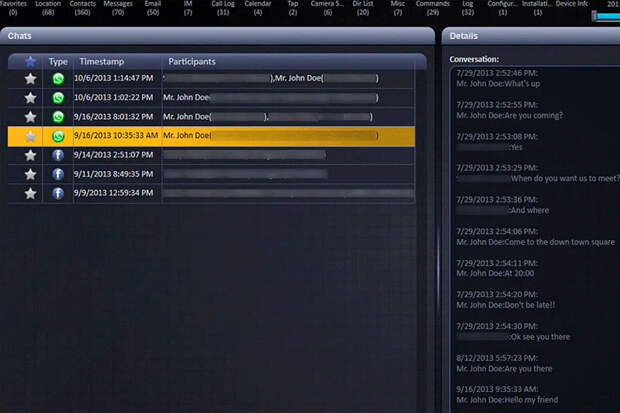Open the Email (50) tab

click(x=153, y=8)
